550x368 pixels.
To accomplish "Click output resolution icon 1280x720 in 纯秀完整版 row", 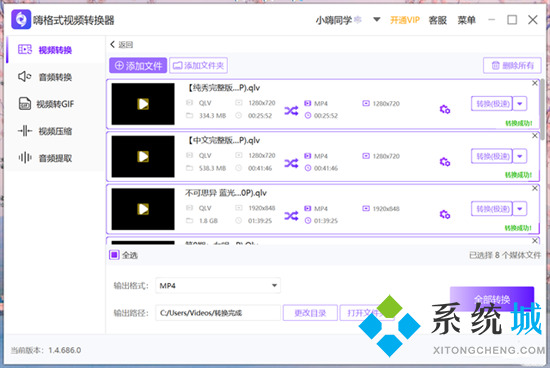I will (366, 103).
